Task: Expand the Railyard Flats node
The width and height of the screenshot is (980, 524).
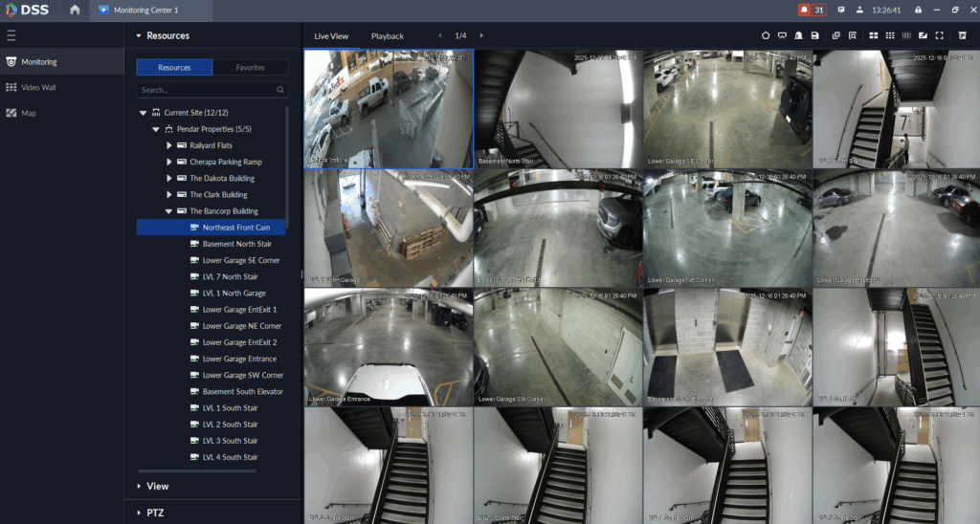Action: pyautogui.click(x=168, y=145)
